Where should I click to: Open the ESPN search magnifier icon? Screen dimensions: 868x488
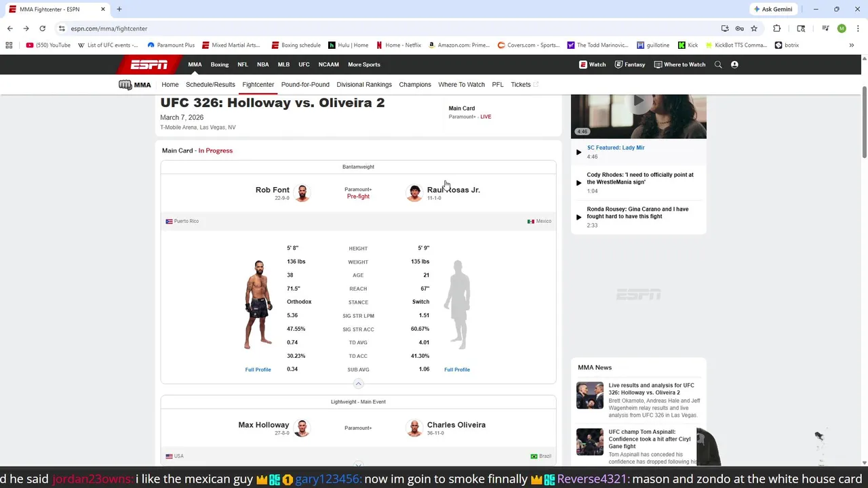click(x=718, y=64)
